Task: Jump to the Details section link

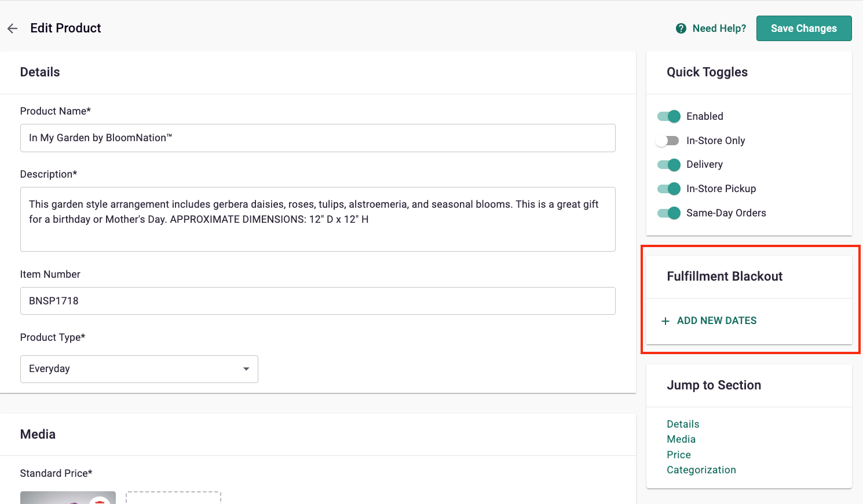Action: (x=683, y=424)
